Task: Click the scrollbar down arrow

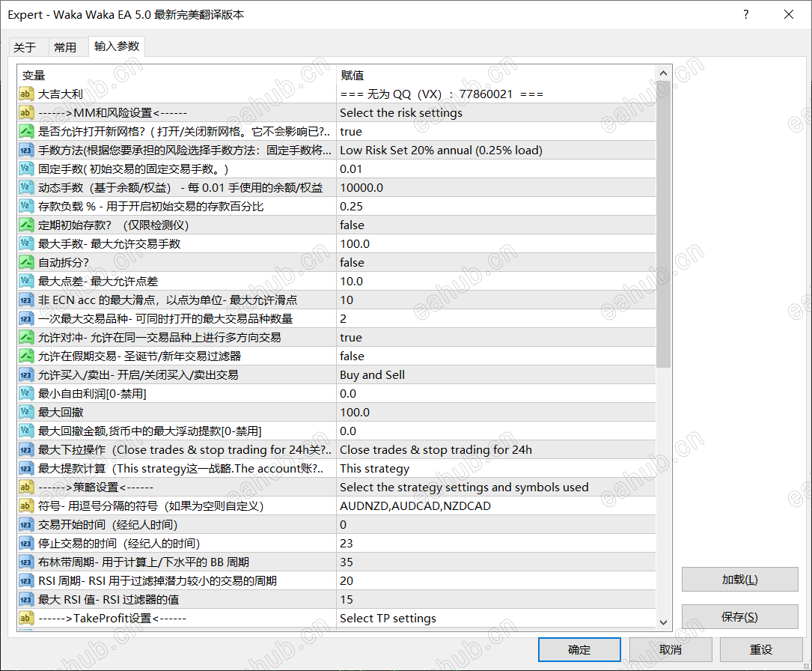Action: 663,622
